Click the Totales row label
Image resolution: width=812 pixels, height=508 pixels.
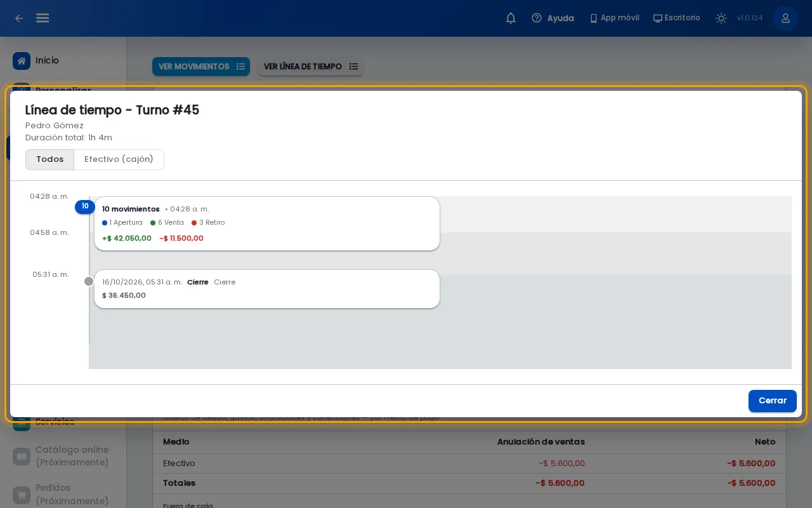(180, 483)
